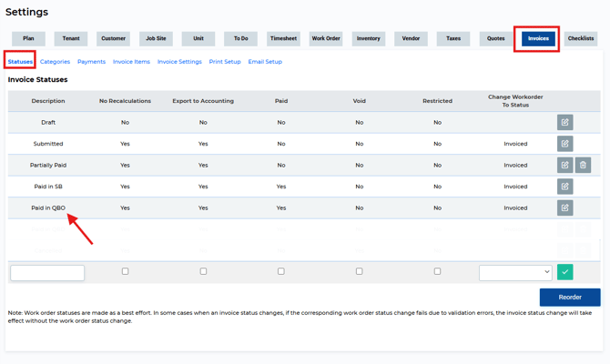
Task: Check No Recalculations for new status
Action: [125, 271]
